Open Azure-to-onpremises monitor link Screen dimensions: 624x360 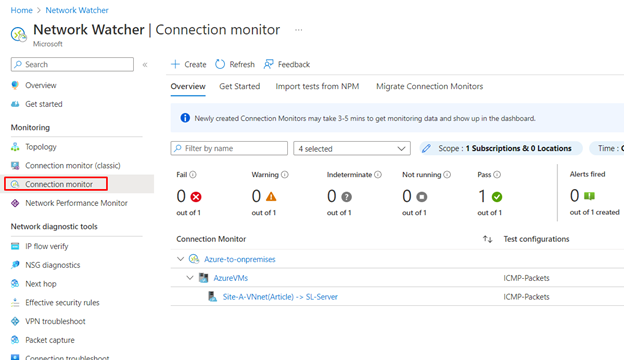click(x=240, y=259)
